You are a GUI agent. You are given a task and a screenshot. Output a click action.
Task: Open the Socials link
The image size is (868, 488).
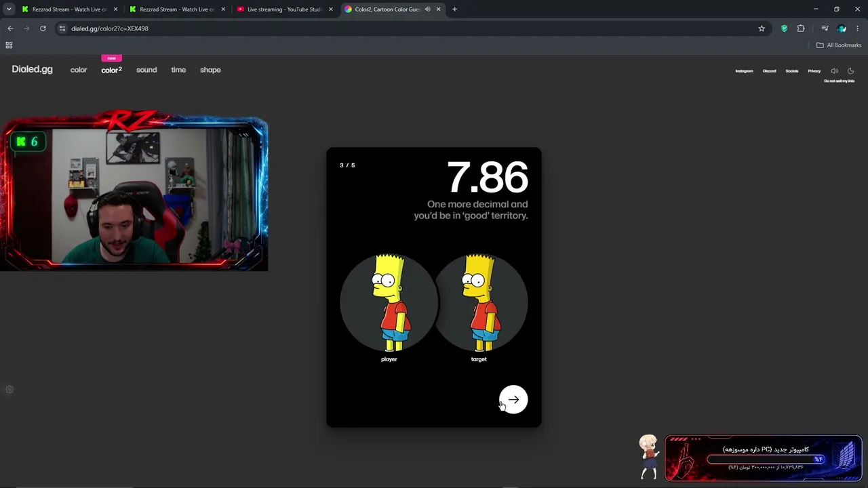point(792,71)
